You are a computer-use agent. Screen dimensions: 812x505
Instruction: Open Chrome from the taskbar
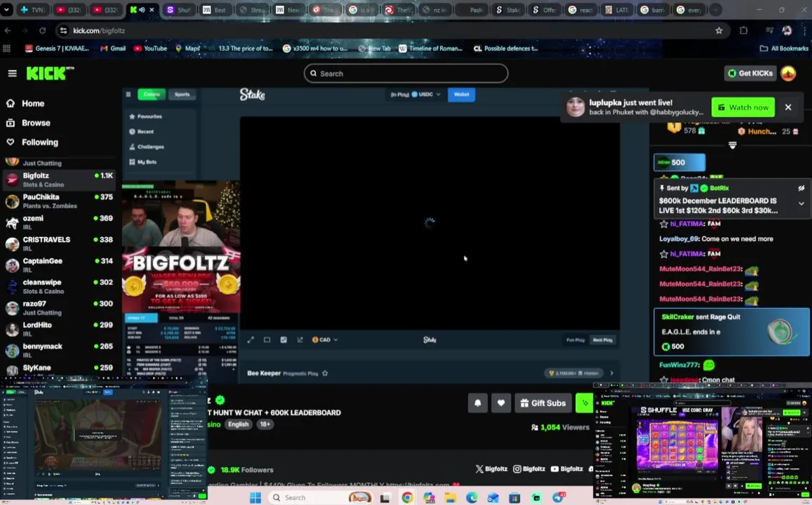tap(408, 498)
